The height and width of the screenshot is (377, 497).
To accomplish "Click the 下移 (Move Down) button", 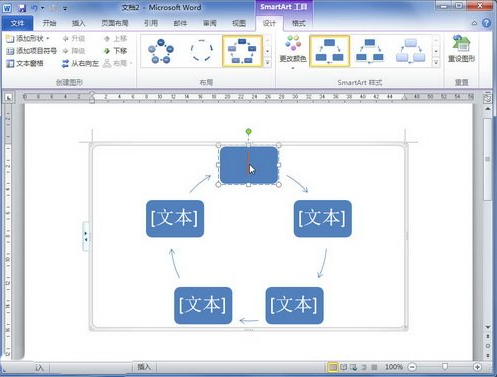I will 115,51.
